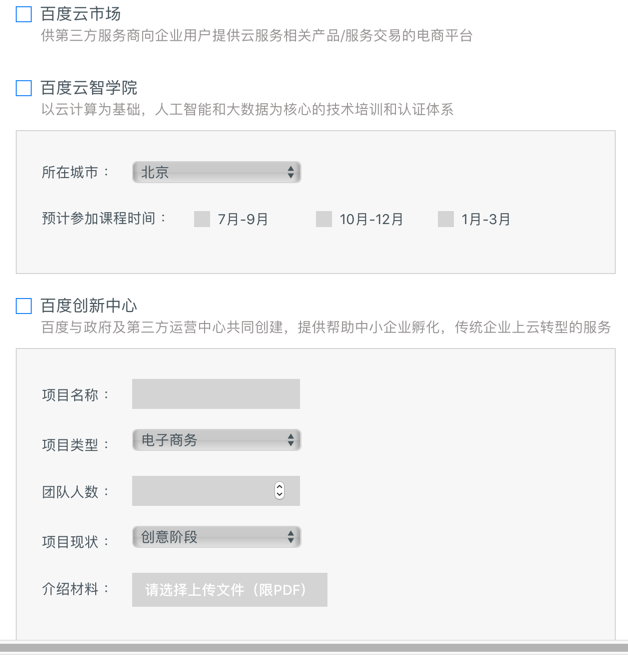Click the 团队人数 stepper arrows

(279, 491)
